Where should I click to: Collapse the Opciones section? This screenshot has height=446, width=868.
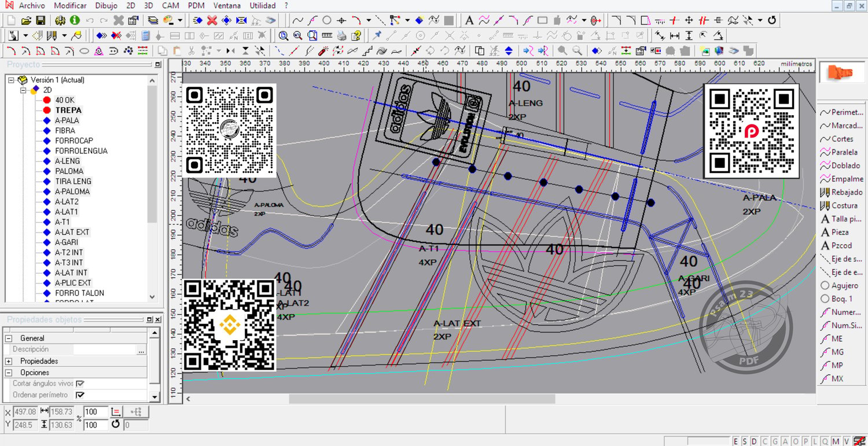(x=9, y=373)
